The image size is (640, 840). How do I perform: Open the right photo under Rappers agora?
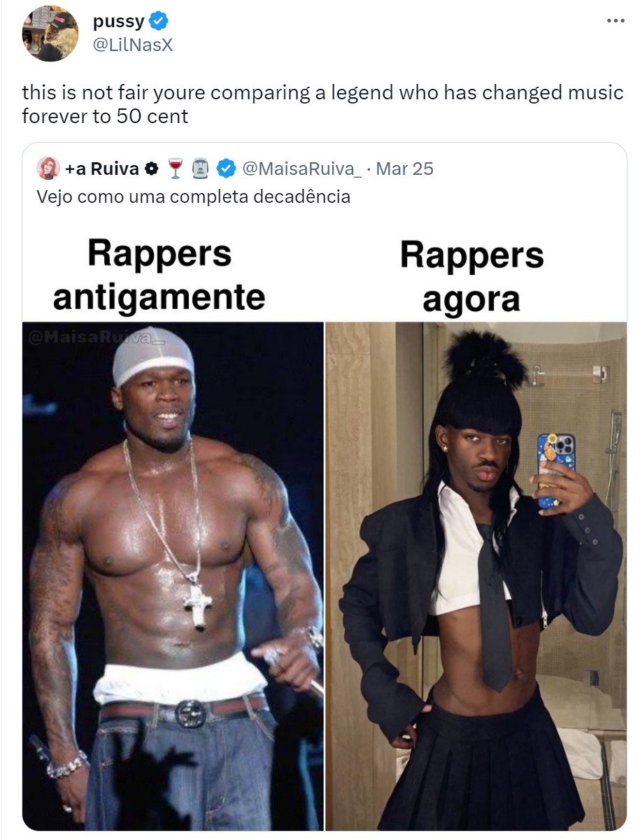[x=476, y=576]
